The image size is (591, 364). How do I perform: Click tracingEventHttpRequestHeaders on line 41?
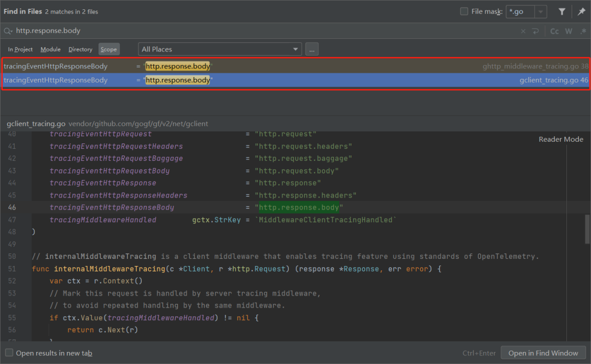click(x=116, y=146)
